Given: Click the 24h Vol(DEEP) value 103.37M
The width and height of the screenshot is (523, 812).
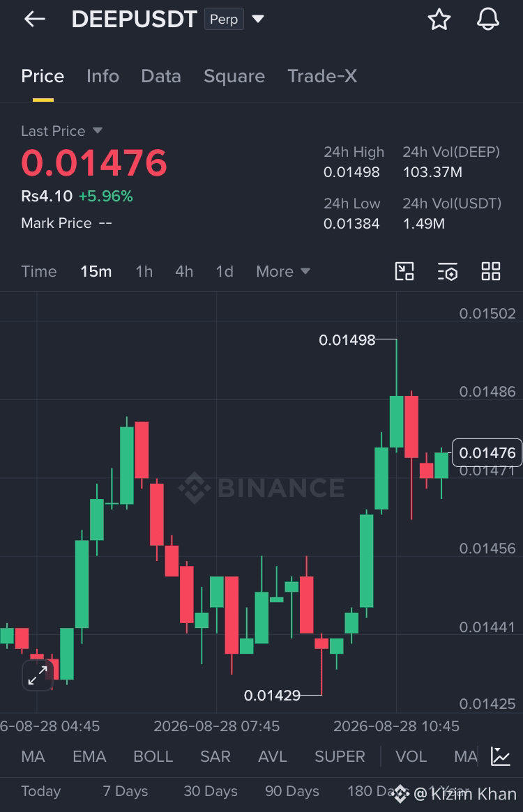Looking at the screenshot, I should [x=432, y=172].
